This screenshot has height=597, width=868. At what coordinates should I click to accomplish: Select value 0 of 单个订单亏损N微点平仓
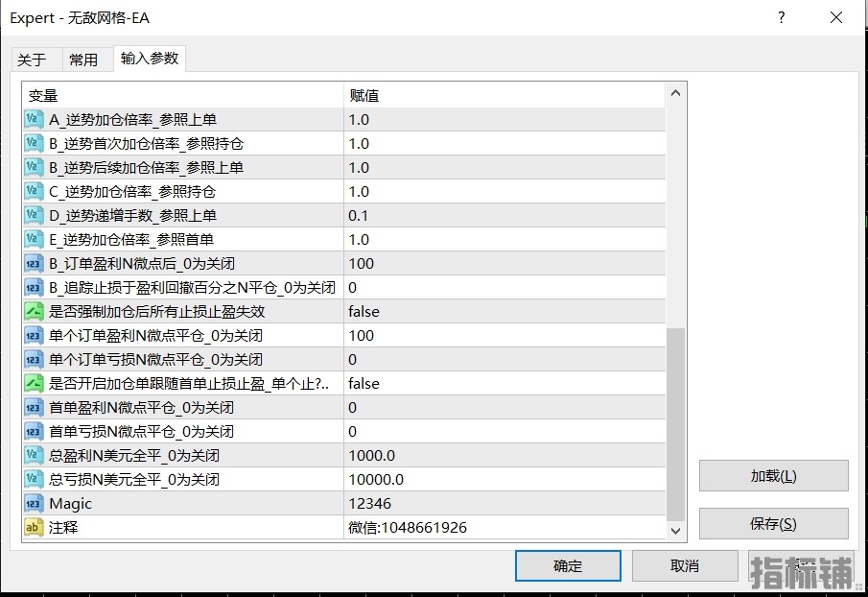353,360
